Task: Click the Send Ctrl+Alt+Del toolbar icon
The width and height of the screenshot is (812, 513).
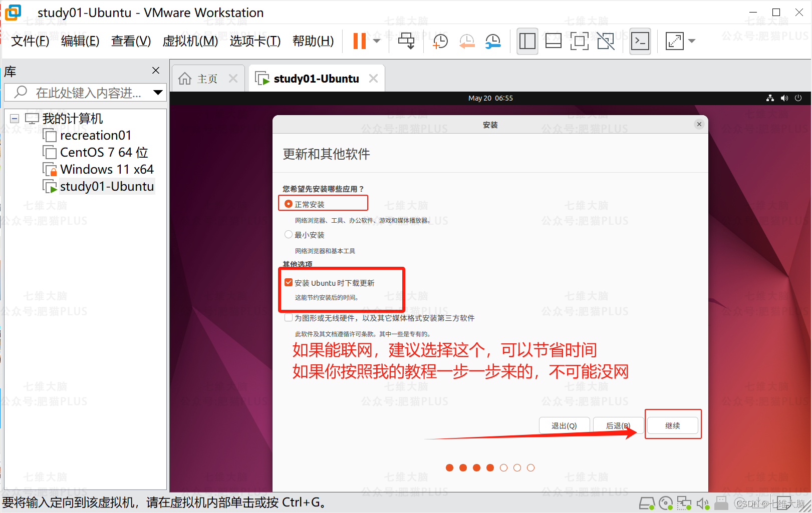Action: [406, 41]
